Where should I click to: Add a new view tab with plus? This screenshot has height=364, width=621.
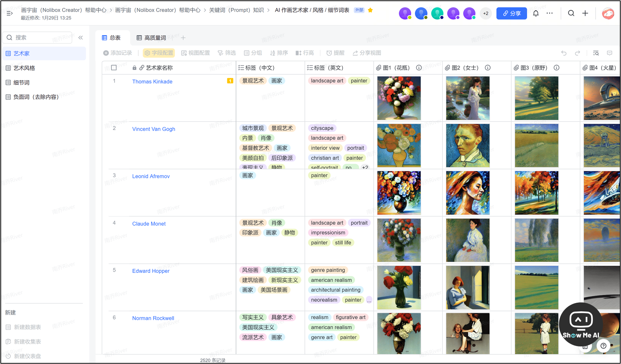(x=183, y=38)
